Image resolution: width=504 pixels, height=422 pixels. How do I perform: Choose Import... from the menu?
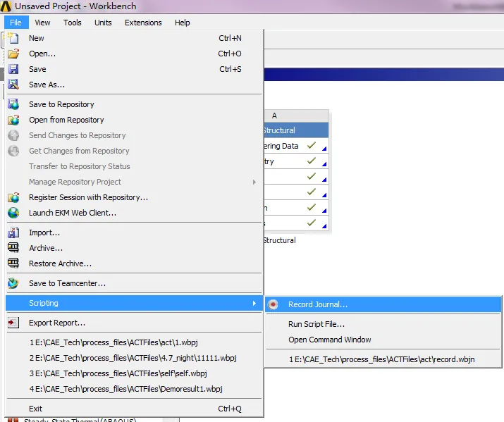pyautogui.click(x=135, y=232)
